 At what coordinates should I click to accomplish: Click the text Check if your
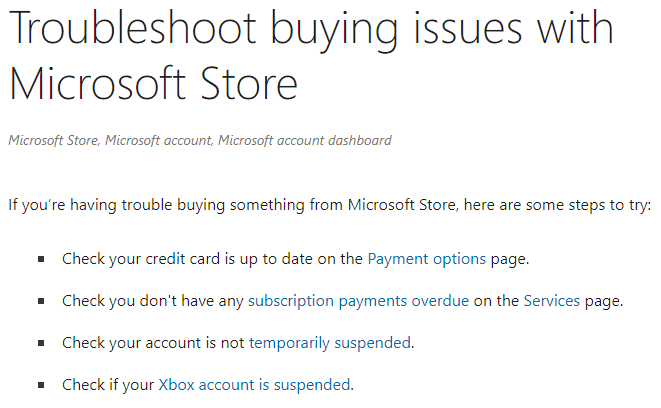click(x=108, y=385)
